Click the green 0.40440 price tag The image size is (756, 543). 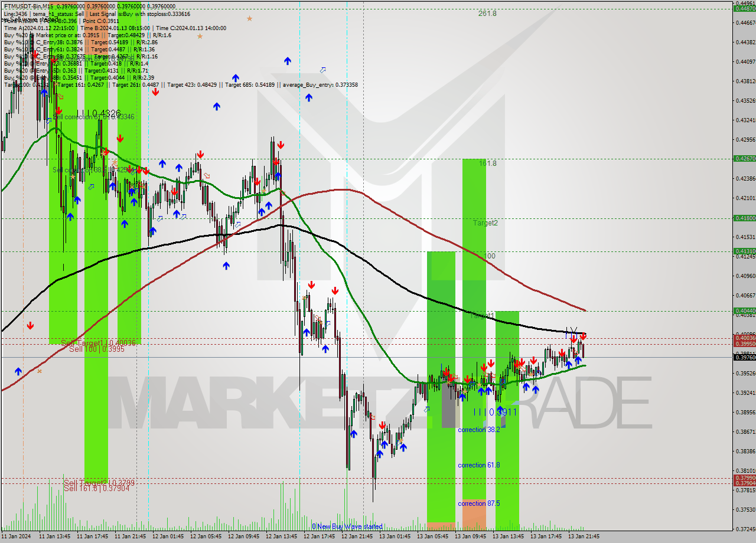point(744,310)
